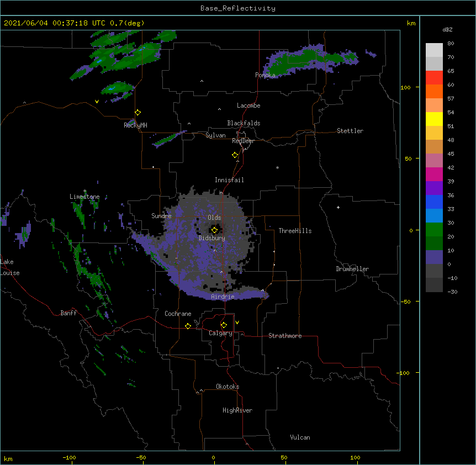Pick the bright green 30-20 dBZ swatch

coord(434,230)
